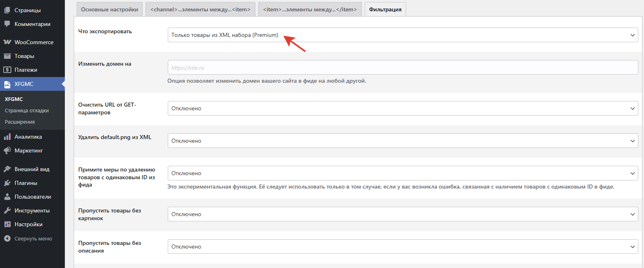Click the Comments speech bubble icon
Viewport: 644px width, 268px height.
click(x=7, y=24)
